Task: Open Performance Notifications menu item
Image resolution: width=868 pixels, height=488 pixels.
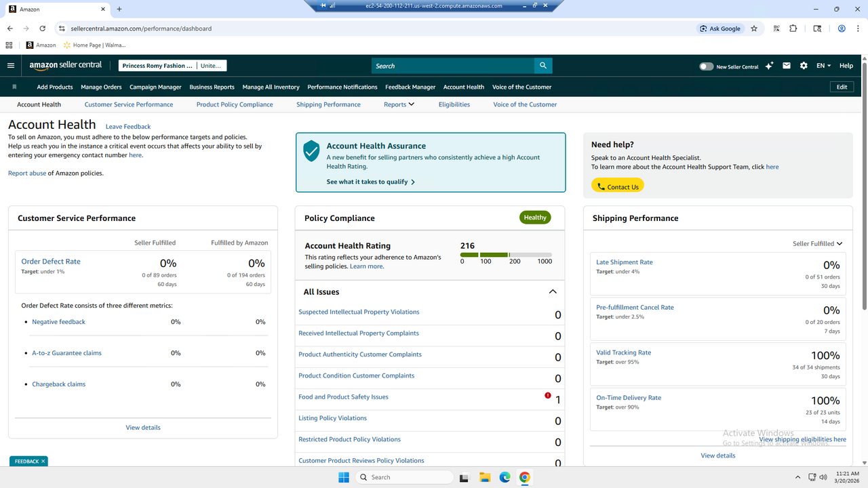Action: click(342, 87)
